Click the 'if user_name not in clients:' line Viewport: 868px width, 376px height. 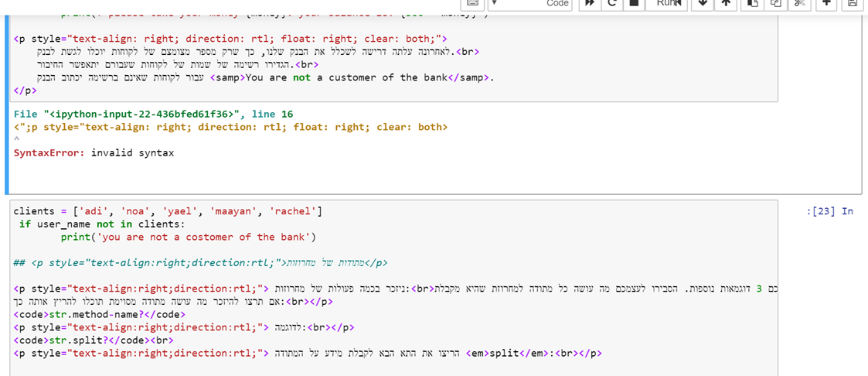coord(100,224)
